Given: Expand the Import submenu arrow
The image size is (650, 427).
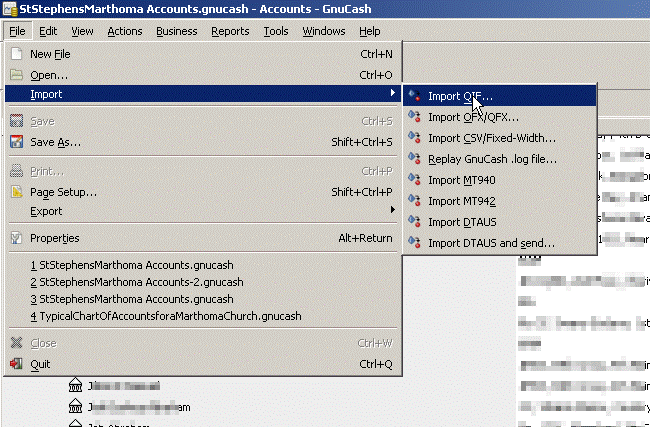Looking at the screenshot, I should coord(393,93).
